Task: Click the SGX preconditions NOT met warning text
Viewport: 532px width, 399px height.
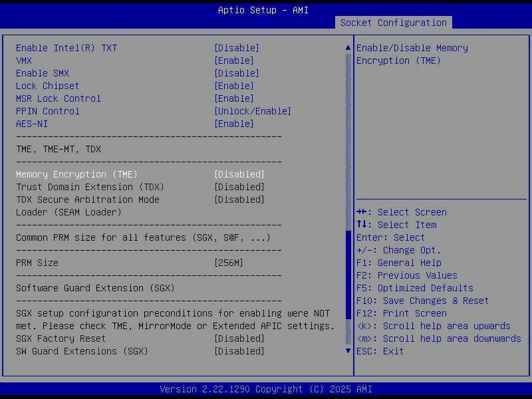Action: pyautogui.click(x=176, y=320)
